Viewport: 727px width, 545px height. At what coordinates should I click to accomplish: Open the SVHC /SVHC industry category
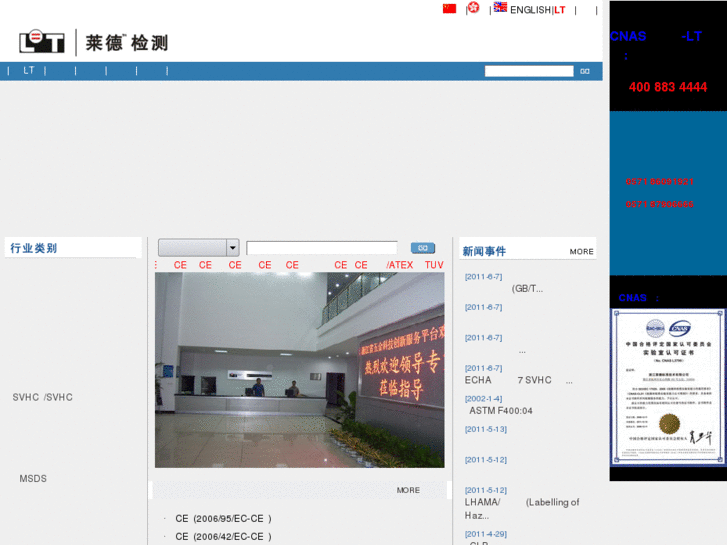click(43, 398)
